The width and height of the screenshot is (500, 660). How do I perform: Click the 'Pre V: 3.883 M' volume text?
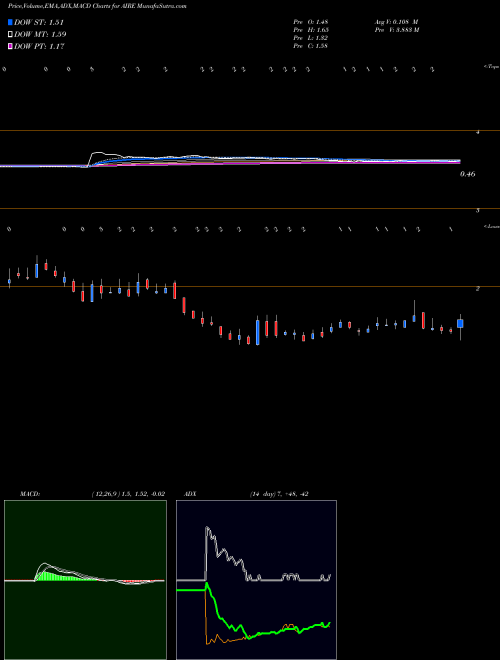click(x=397, y=30)
